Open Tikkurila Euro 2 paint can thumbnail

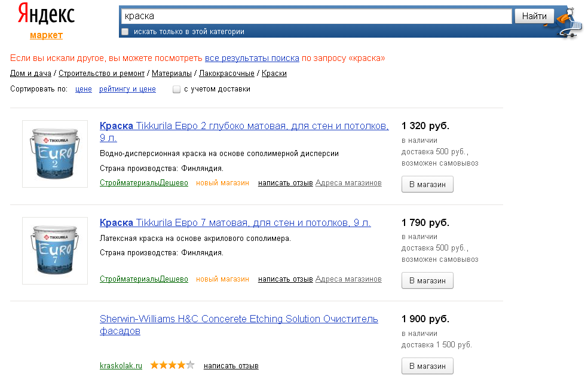[x=55, y=154]
